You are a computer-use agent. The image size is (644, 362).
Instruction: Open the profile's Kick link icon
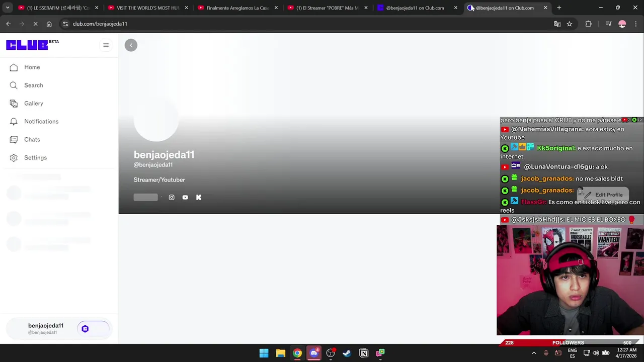(199, 198)
